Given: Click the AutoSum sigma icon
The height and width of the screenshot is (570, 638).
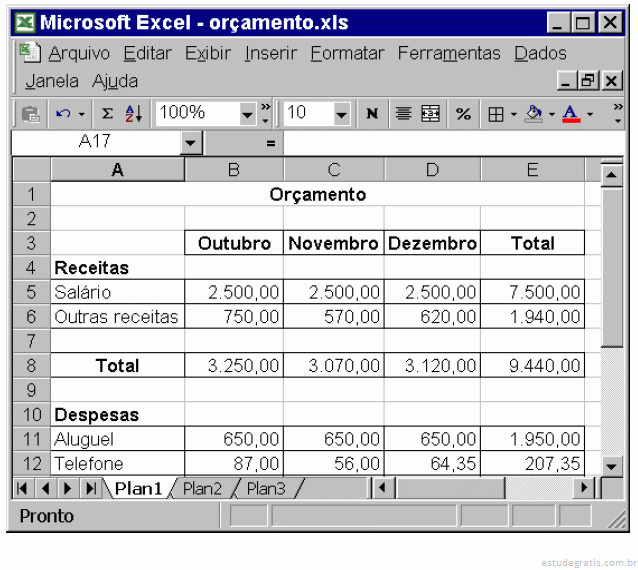Looking at the screenshot, I should [107, 114].
